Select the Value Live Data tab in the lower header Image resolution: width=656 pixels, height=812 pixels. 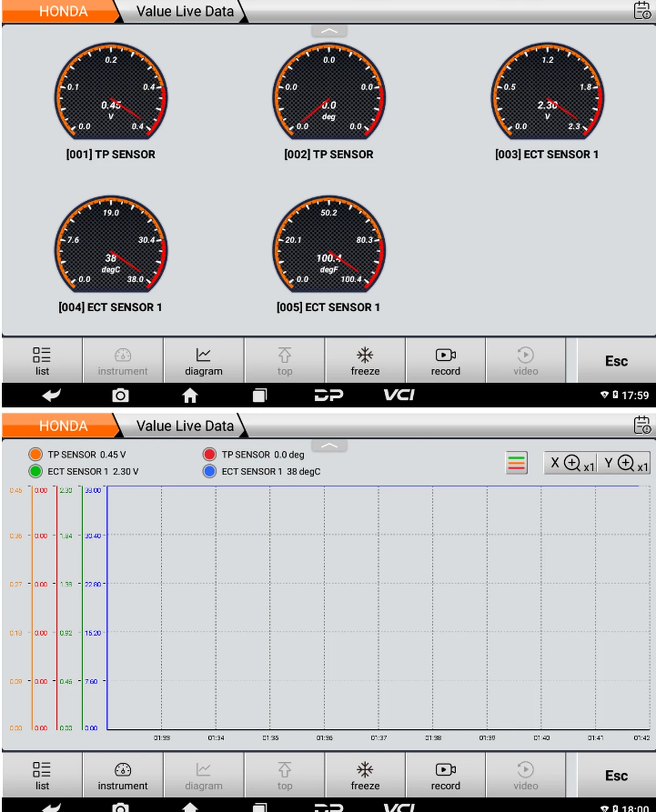185,426
